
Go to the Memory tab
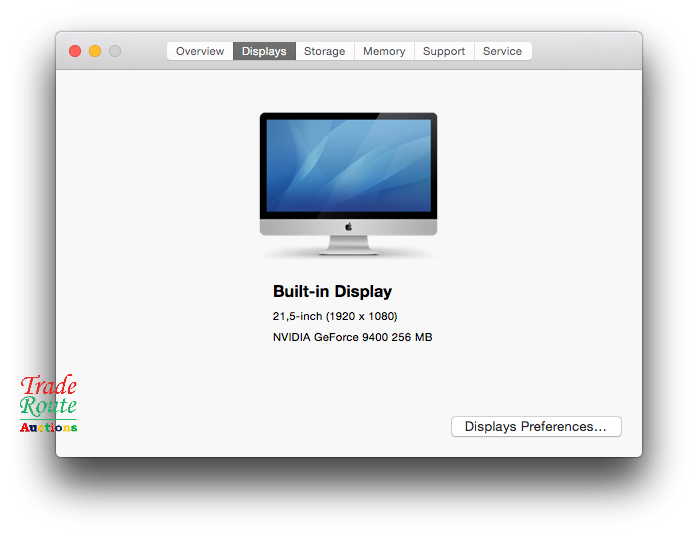tap(384, 51)
